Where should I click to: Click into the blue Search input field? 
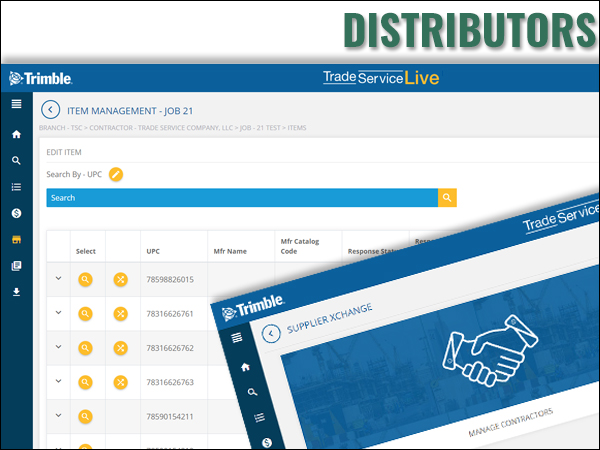pos(242,197)
